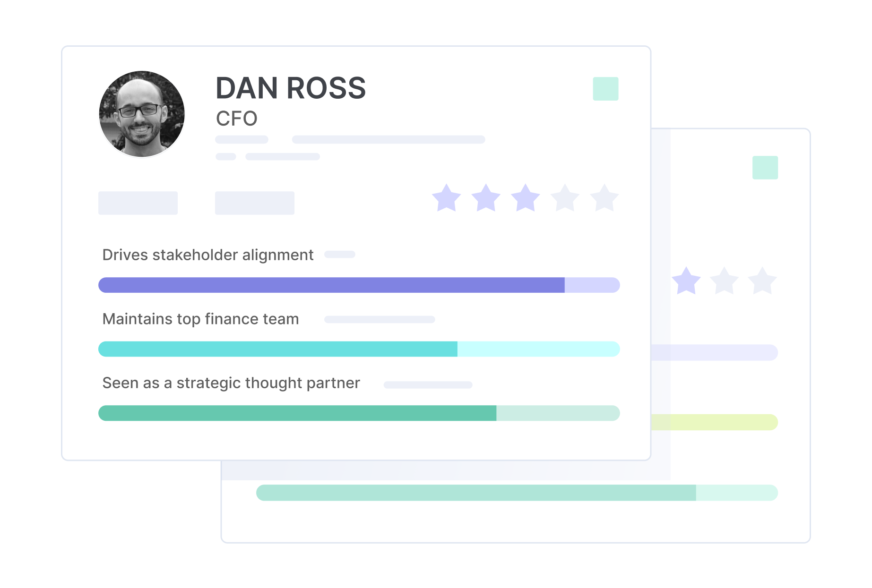Click the green square on Dan Ross card

(x=605, y=89)
